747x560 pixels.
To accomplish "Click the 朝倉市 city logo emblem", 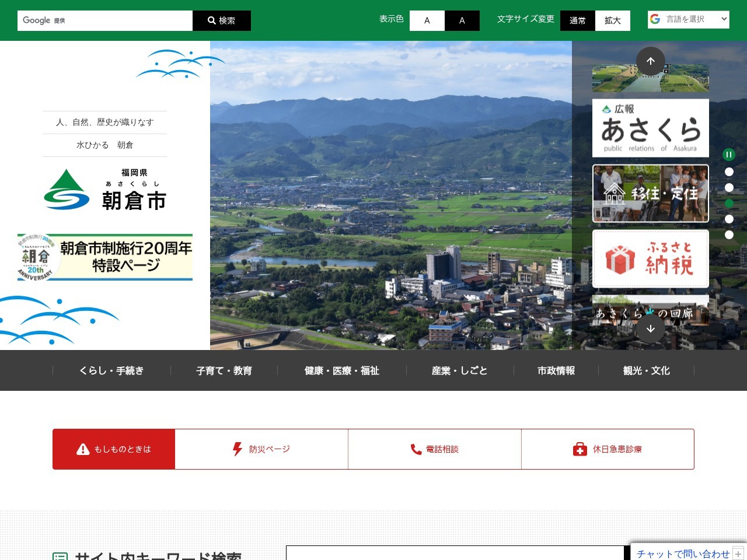I will (x=66, y=188).
